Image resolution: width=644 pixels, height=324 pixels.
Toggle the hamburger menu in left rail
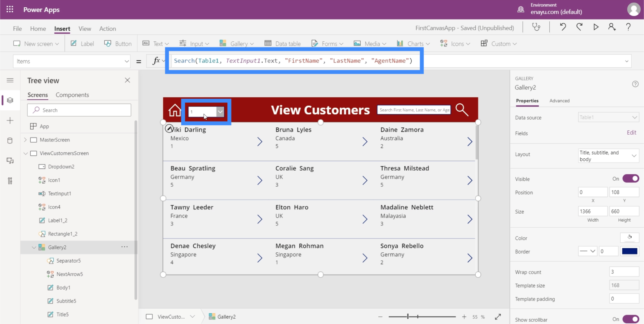pos(10,80)
